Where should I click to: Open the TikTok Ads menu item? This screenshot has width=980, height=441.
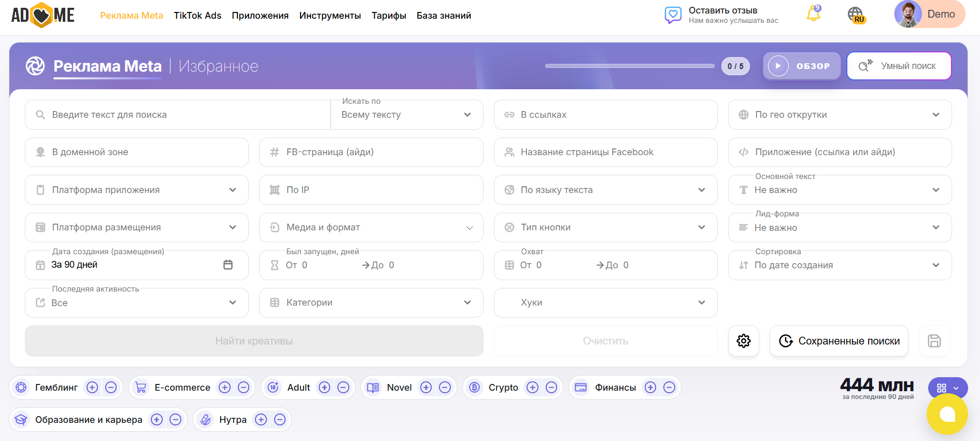coord(197,16)
